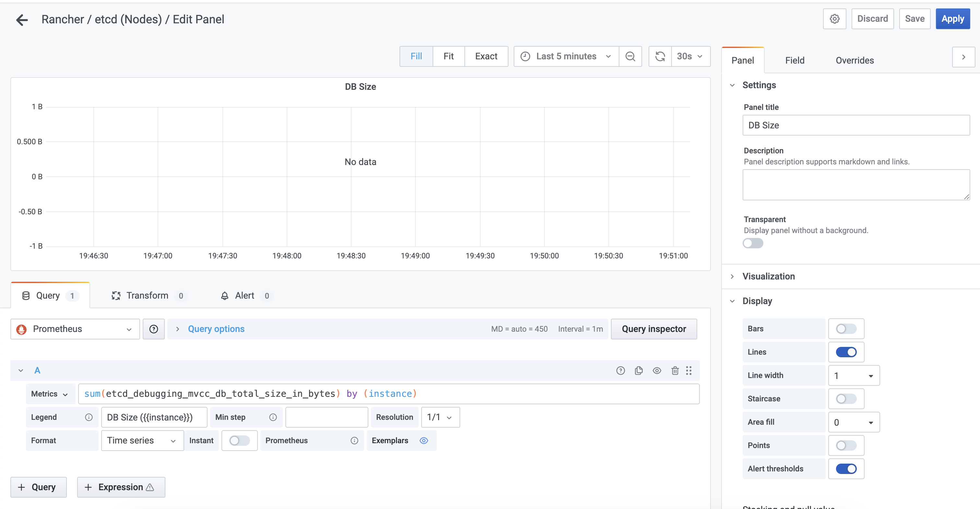Screen dimensions: 980x509
Task: Click the Prometheus flame logo icon
Action: point(22,329)
